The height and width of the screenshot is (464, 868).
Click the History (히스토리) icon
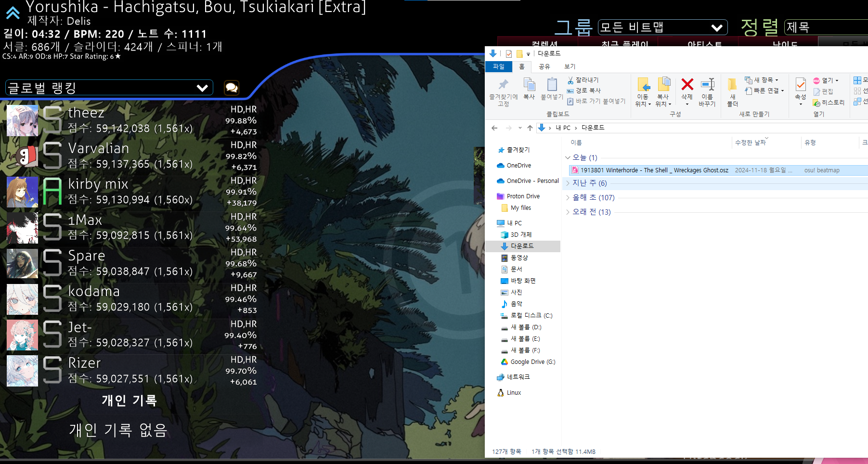816,103
